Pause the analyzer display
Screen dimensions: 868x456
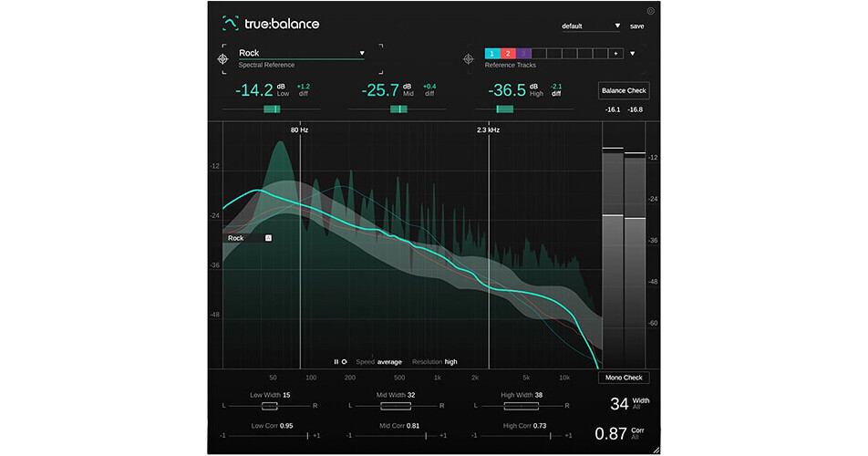[x=336, y=362]
